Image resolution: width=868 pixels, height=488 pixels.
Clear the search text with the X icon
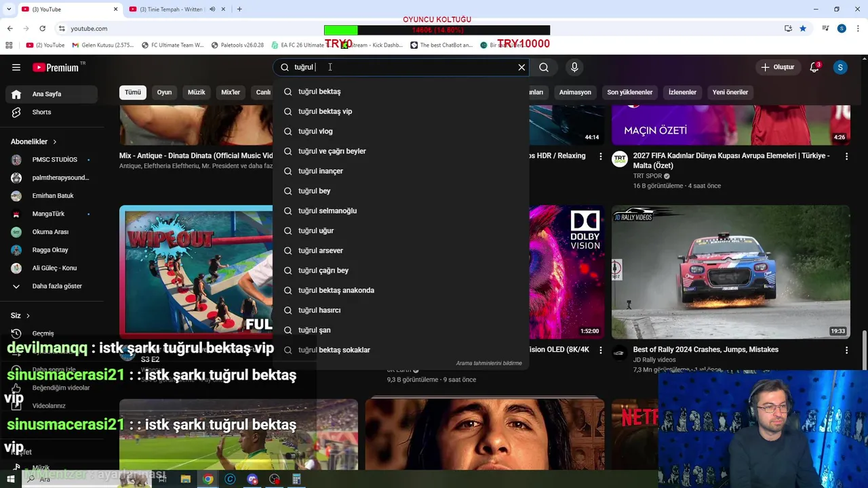(521, 67)
